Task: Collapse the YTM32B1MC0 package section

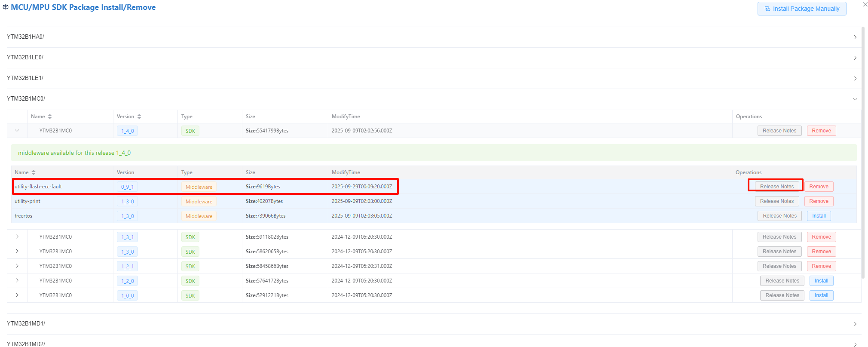Action: 855,99
